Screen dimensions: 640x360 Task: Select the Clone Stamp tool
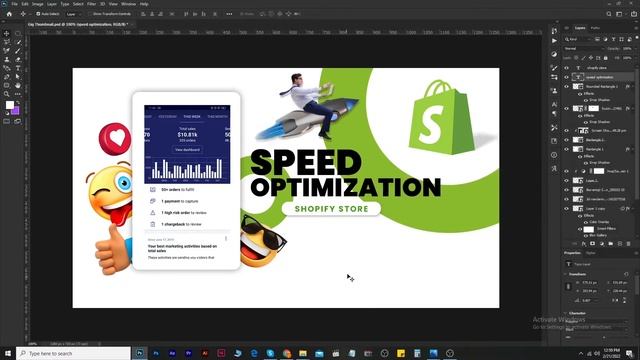click(x=7, y=60)
